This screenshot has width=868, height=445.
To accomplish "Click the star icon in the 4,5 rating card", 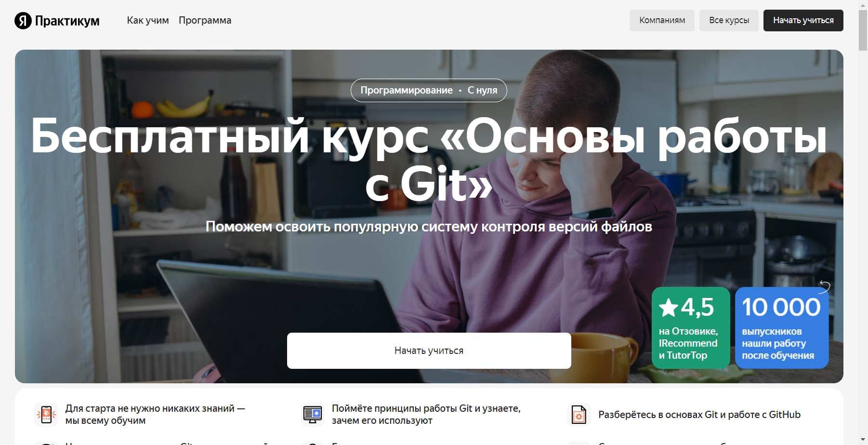I will point(668,307).
